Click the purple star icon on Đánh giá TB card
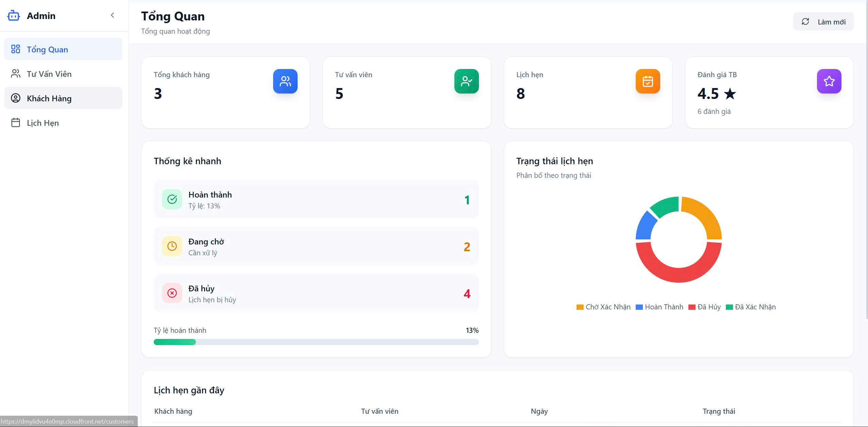 (x=829, y=81)
